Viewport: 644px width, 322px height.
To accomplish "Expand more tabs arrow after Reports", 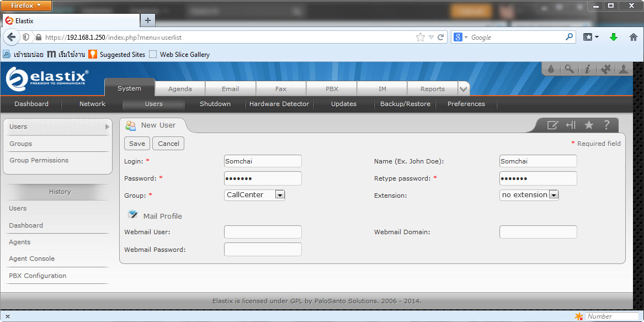I will pyautogui.click(x=464, y=88).
